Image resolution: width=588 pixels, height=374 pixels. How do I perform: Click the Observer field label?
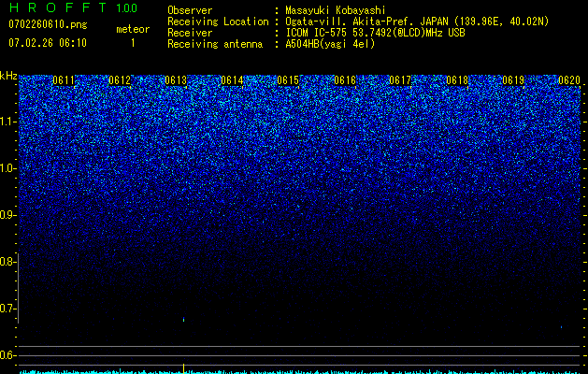(190, 10)
